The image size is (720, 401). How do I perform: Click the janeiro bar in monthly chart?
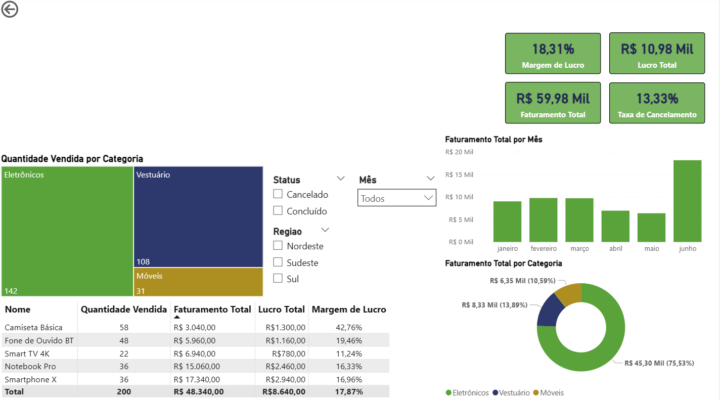pyautogui.click(x=507, y=221)
